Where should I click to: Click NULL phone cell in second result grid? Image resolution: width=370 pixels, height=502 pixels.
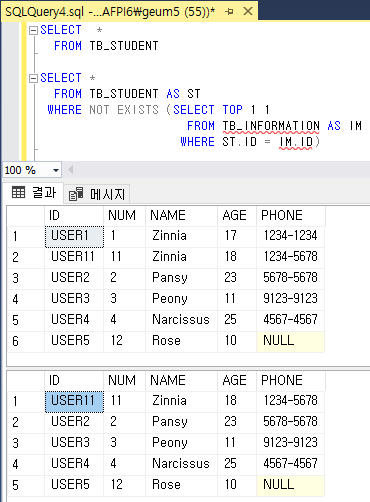pos(290,485)
